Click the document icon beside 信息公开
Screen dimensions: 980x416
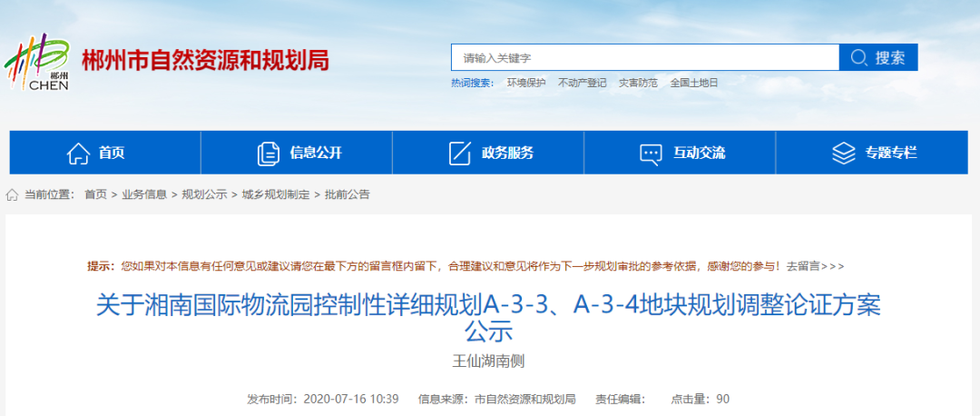(x=268, y=154)
